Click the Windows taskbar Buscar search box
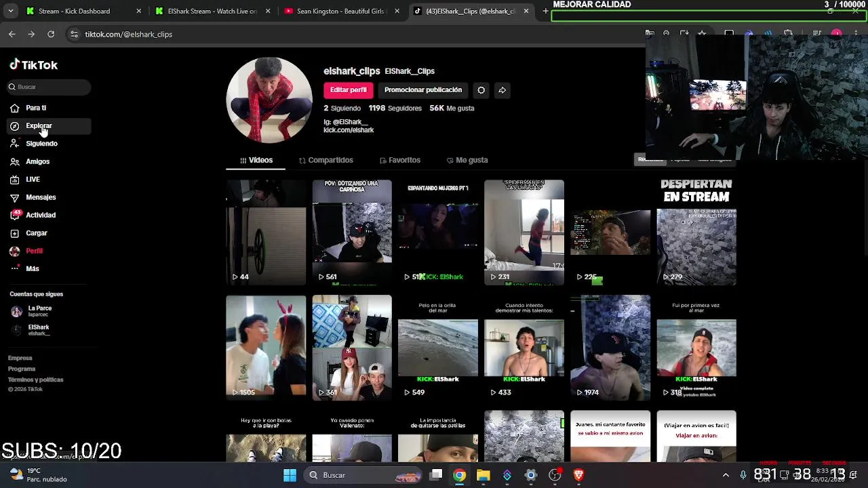The width and height of the screenshot is (868, 488). coord(364,475)
